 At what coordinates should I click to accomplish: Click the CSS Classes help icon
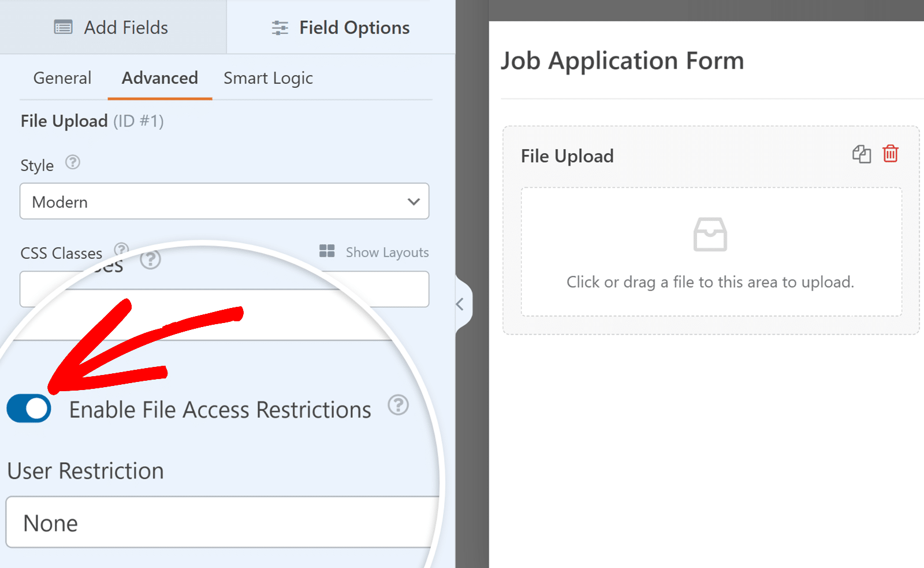pos(122,250)
